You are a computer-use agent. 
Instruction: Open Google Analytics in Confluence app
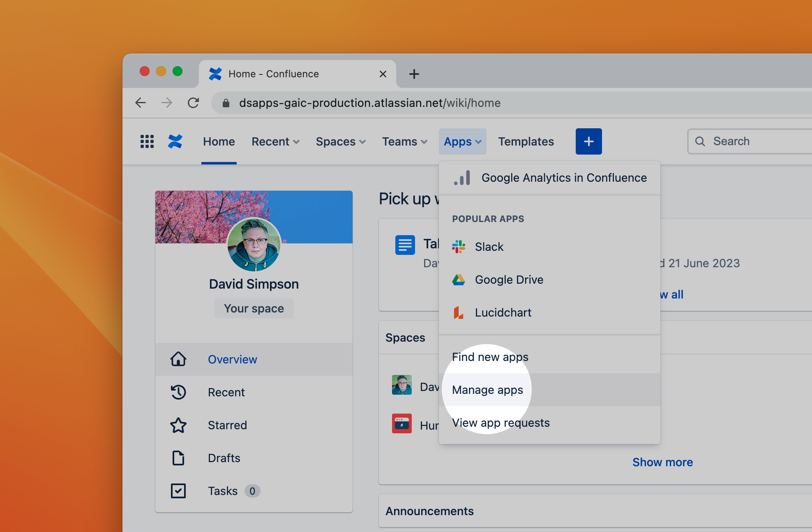click(x=563, y=178)
